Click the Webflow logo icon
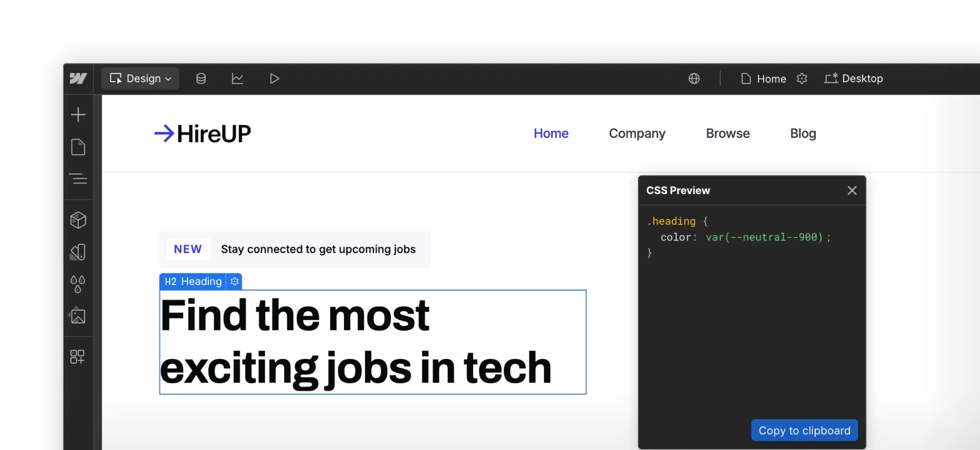The height and width of the screenshot is (450, 980). (x=78, y=79)
